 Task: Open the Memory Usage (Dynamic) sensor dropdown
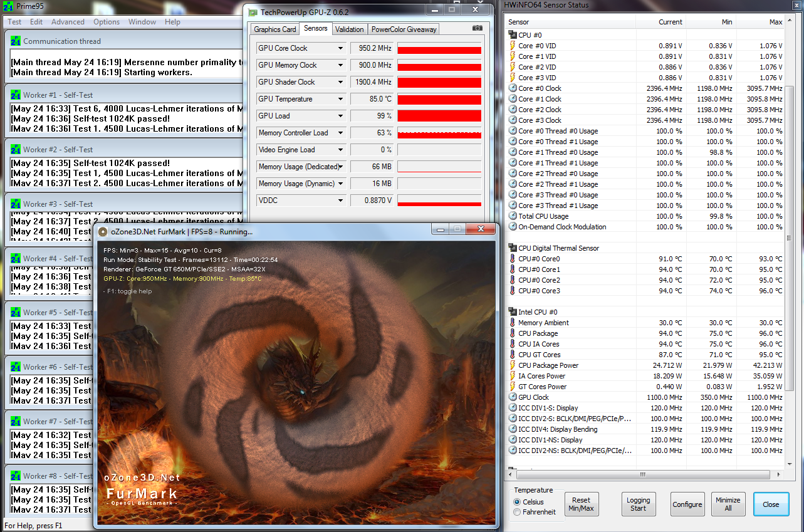[x=341, y=184]
